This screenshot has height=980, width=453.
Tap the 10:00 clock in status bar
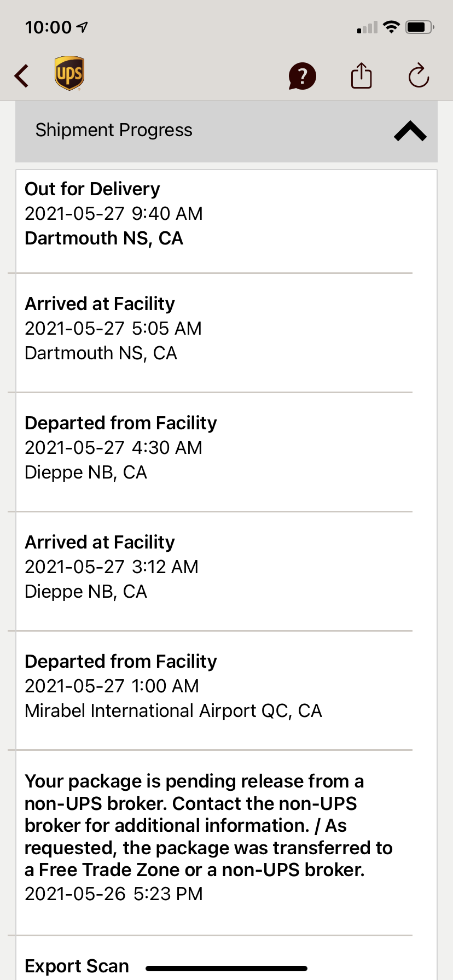(x=48, y=27)
